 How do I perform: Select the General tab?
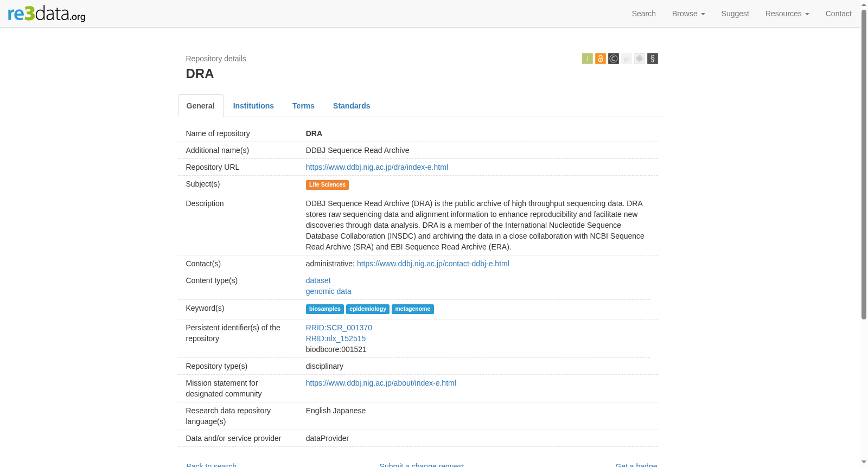click(x=201, y=106)
